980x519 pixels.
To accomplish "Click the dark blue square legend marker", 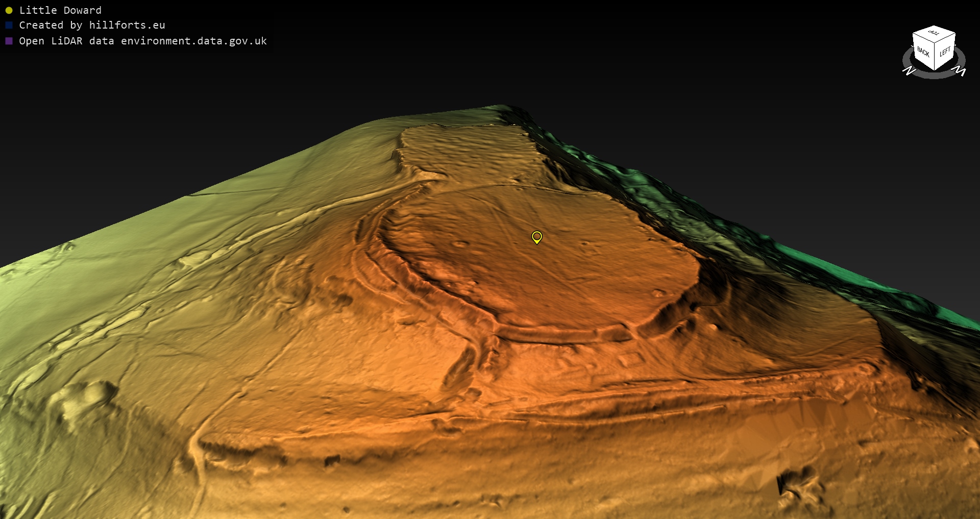I will [x=9, y=25].
